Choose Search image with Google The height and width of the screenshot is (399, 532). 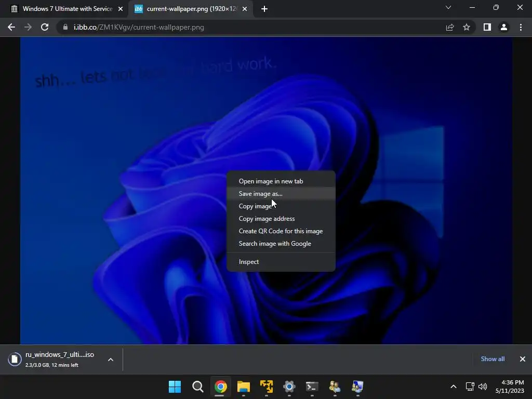coord(281,244)
